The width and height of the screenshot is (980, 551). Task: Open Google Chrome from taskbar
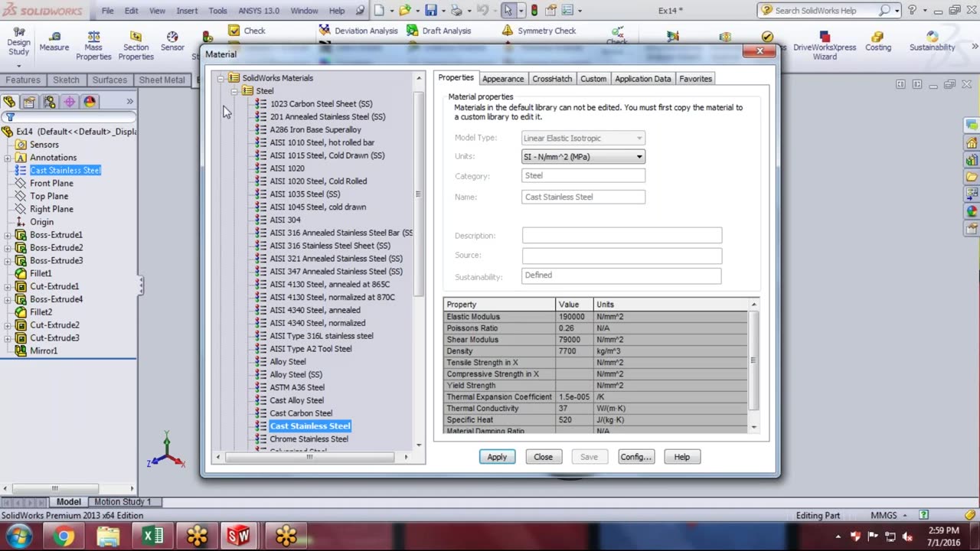click(x=64, y=536)
